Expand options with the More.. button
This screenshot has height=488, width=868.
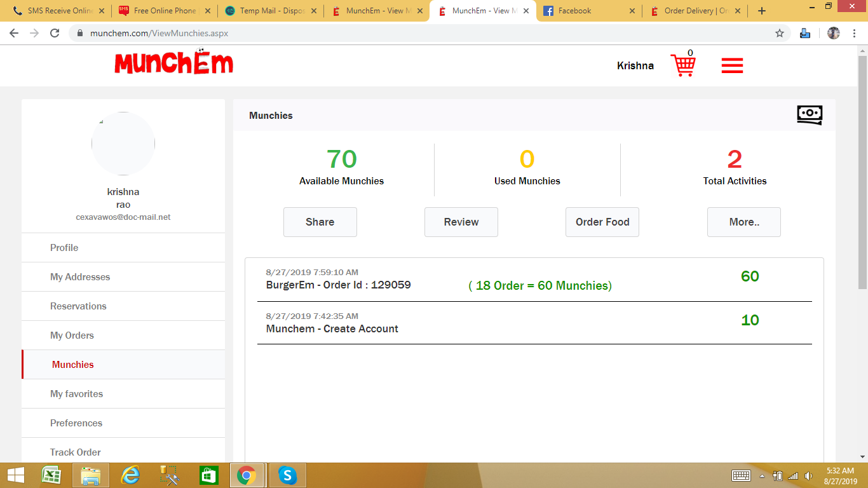coord(743,222)
